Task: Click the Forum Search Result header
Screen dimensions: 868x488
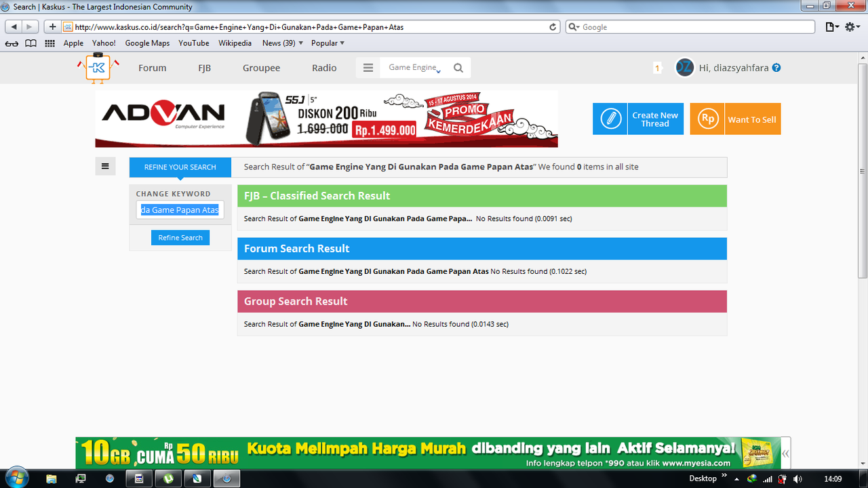Action: pyautogui.click(x=482, y=249)
